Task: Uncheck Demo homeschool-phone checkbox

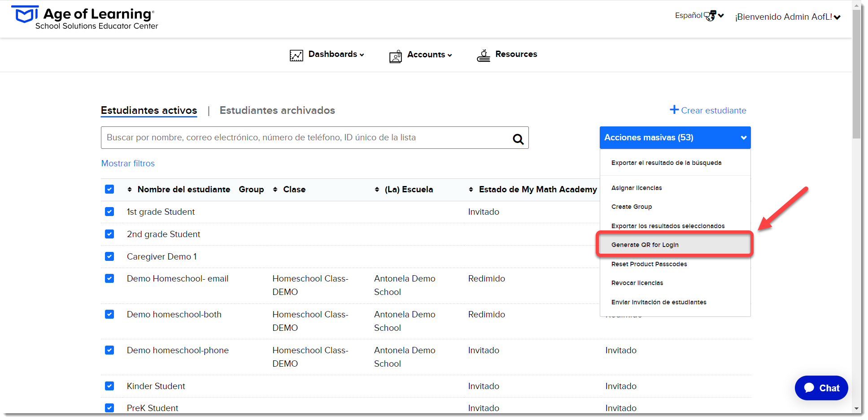Action: pos(109,350)
